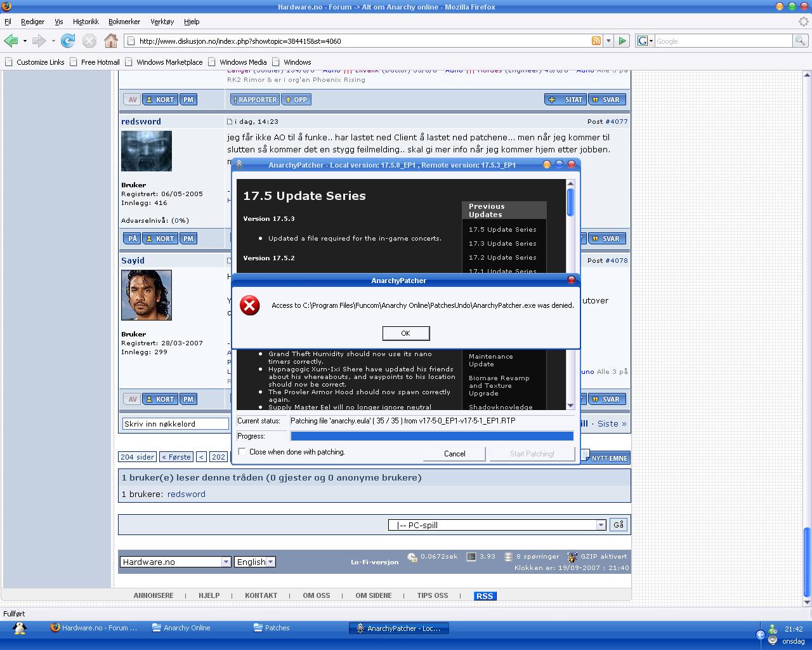Screen dimensions: 812x650
Task: Click Sayid's avatar picture
Action: click(147, 295)
